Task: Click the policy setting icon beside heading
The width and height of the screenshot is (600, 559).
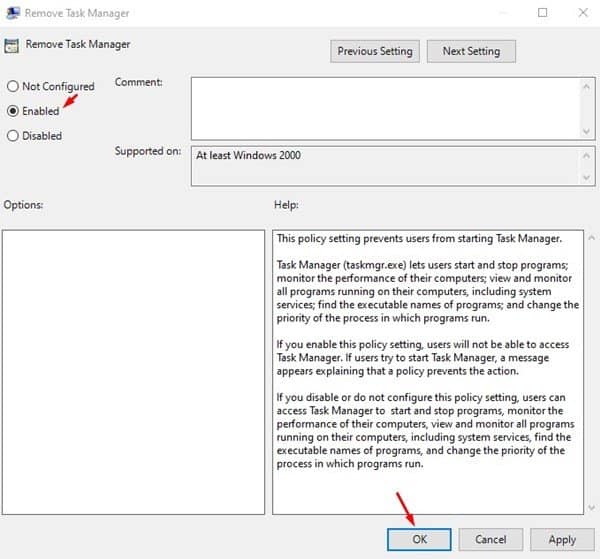Action: click(11, 46)
